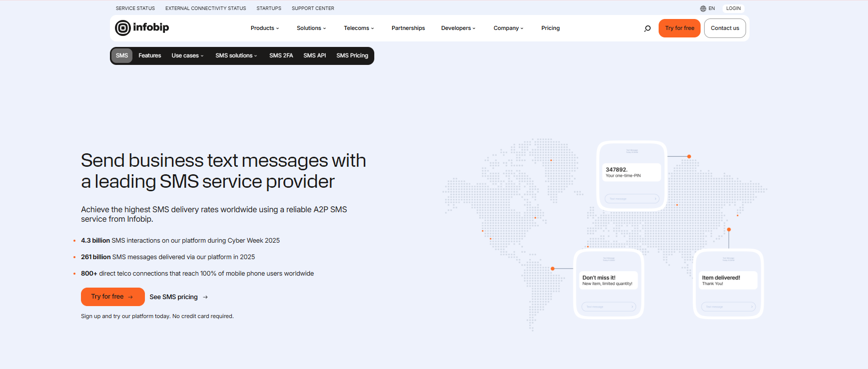Image resolution: width=868 pixels, height=369 pixels.
Task: Switch to the Features tab
Action: pyautogui.click(x=150, y=56)
